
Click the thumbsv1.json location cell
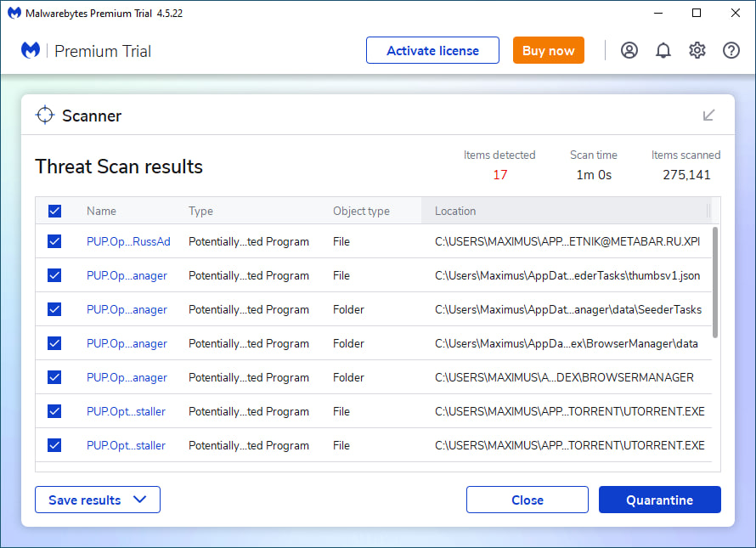[567, 275]
